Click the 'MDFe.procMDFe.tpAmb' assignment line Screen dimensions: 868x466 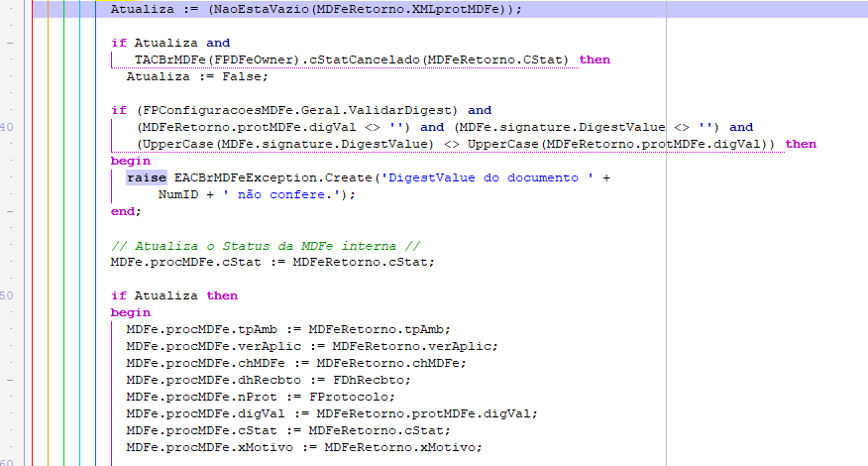point(288,330)
